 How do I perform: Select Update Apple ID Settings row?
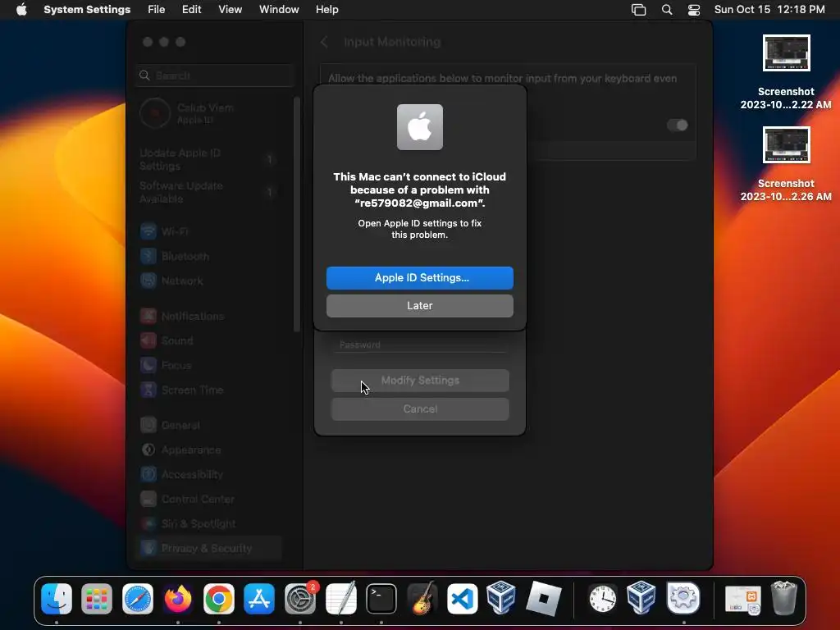coord(208,160)
